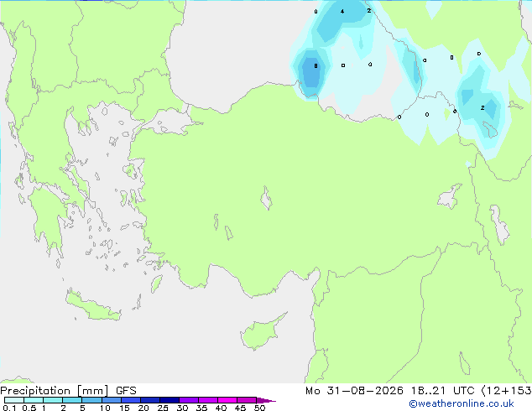Click the '0.5' legend scale label
This screenshot has width=532, height=411.
pyautogui.click(x=29, y=408)
